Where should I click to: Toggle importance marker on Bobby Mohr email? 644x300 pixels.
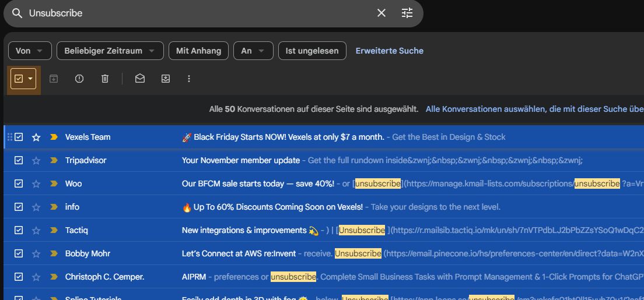(54, 254)
